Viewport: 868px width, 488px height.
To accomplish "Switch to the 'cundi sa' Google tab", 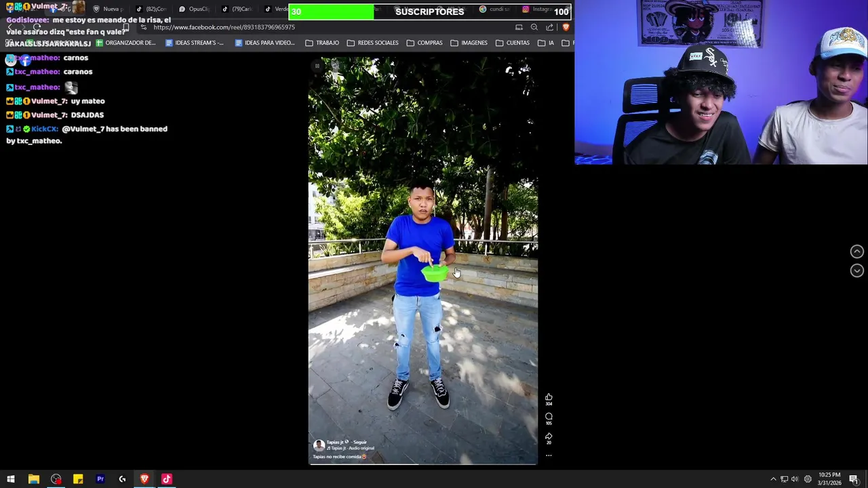I will pyautogui.click(x=494, y=9).
